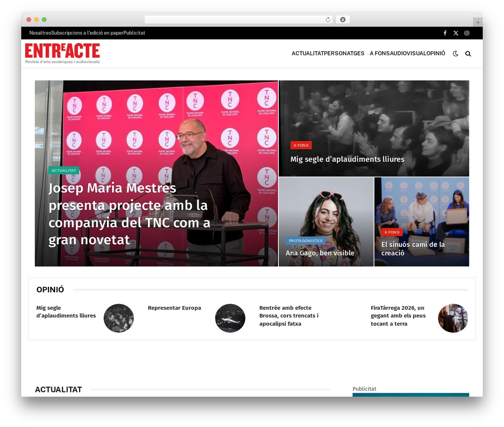Open the Facebook page icon

point(445,33)
